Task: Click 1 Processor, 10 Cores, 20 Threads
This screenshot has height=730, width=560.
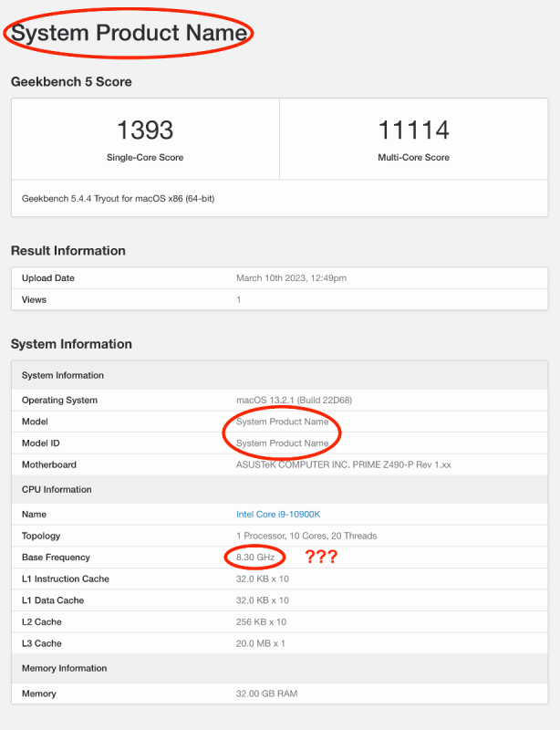Action: pyautogui.click(x=306, y=536)
